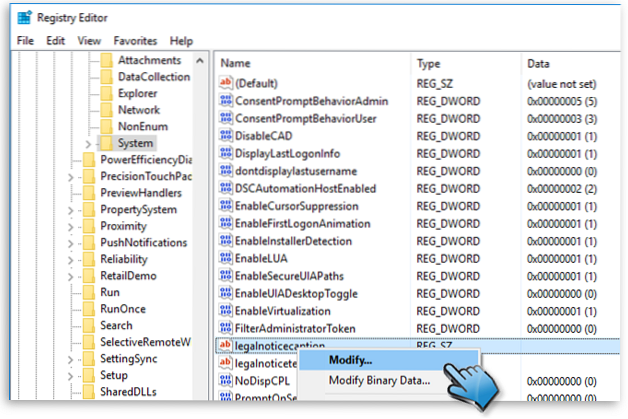Click the string icon beside (Default) value
Screen dimensions: 628x419
tap(225, 83)
